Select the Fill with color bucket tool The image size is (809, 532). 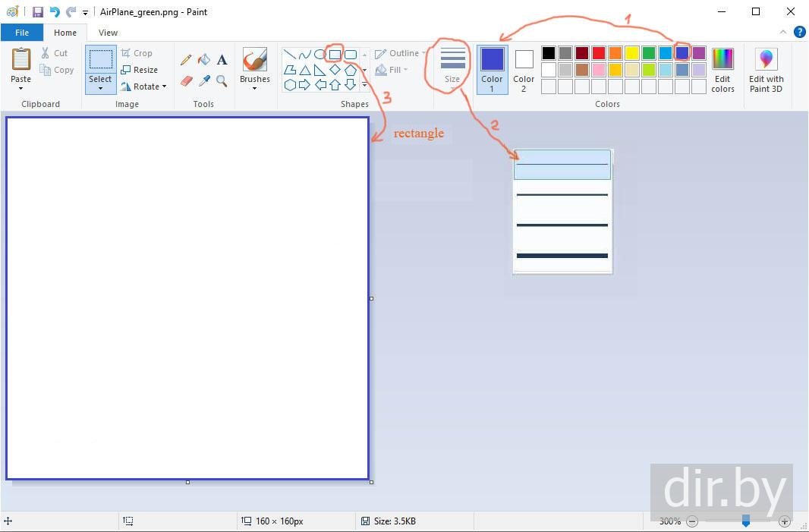point(204,60)
